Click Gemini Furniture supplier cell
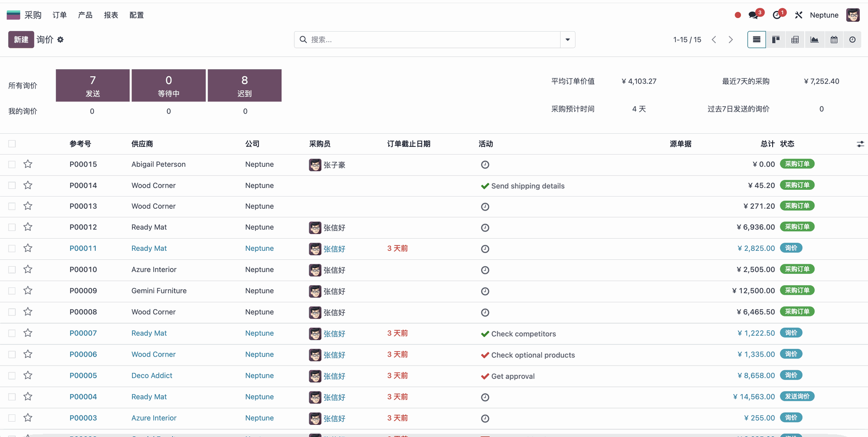 [159, 291]
